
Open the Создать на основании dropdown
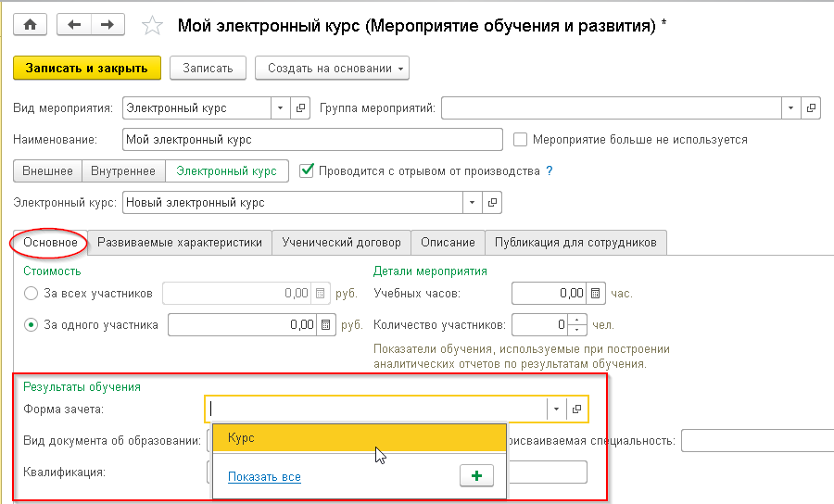336,68
